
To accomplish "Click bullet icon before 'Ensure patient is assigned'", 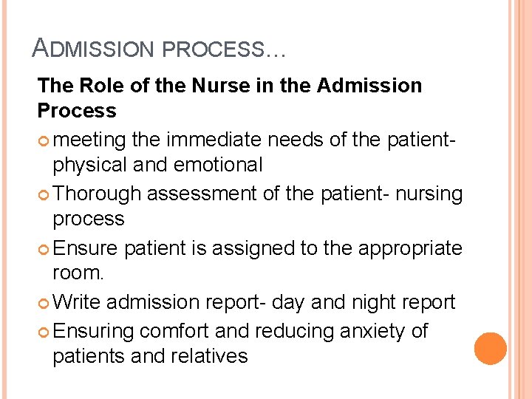I will click(x=44, y=250).
